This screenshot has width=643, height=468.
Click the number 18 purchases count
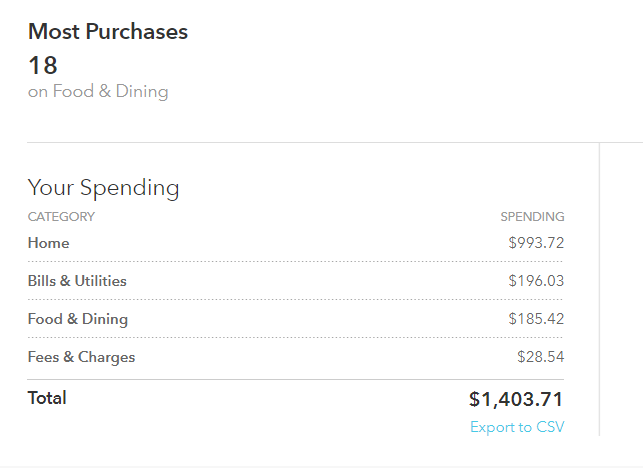pos(43,65)
